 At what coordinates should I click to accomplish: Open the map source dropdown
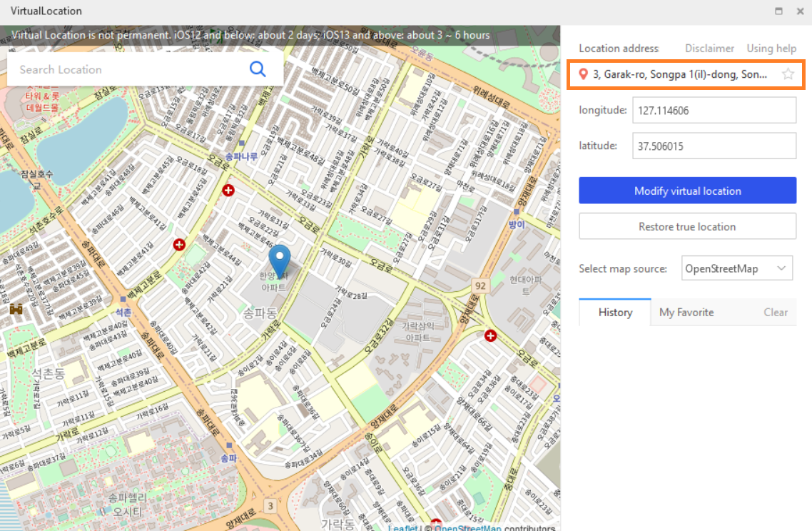click(736, 268)
